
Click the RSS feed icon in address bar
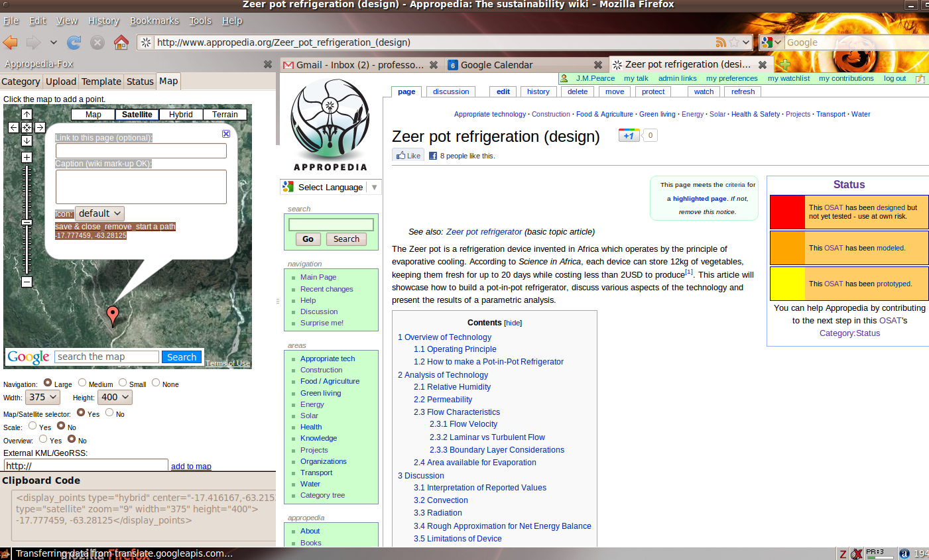pyautogui.click(x=721, y=42)
